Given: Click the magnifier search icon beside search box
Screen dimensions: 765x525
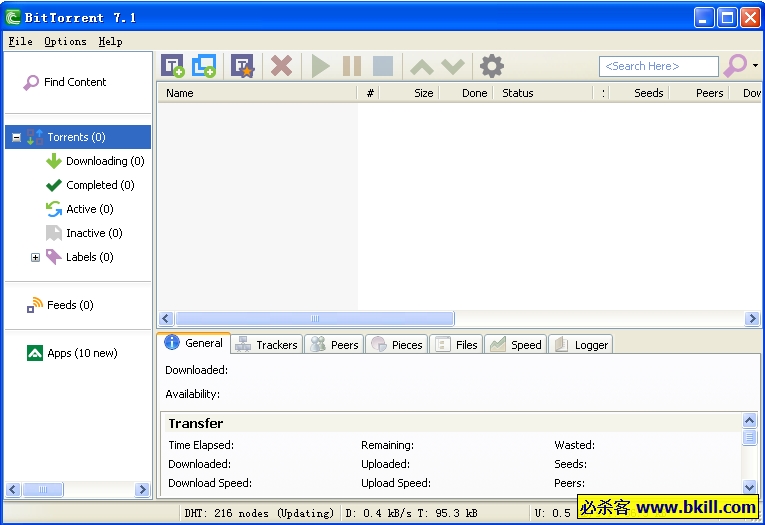Looking at the screenshot, I should coord(735,66).
